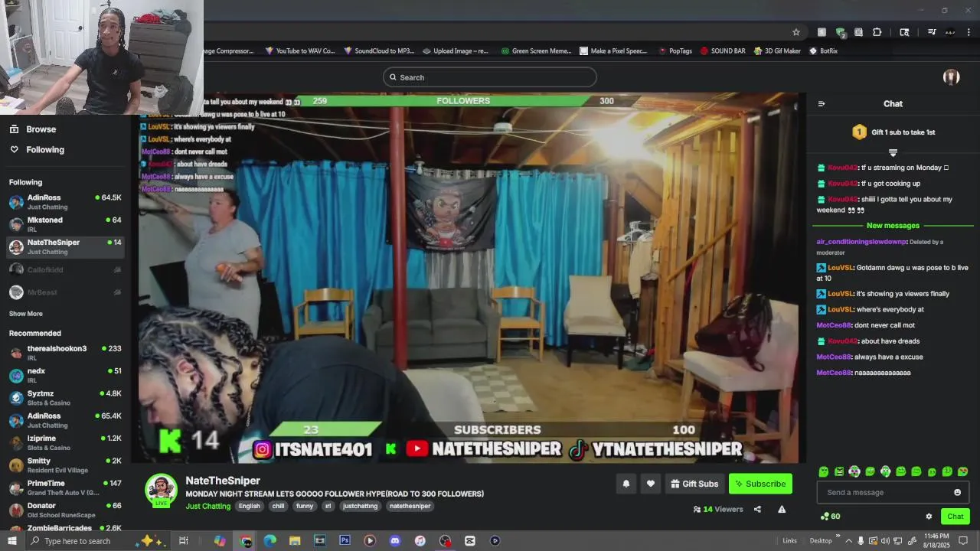Open Smitty Resident Evil Village channel
This screenshot has width=980, height=551.
point(65,465)
